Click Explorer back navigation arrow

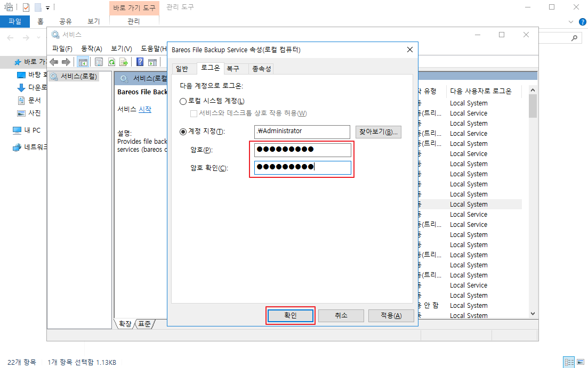(11, 38)
